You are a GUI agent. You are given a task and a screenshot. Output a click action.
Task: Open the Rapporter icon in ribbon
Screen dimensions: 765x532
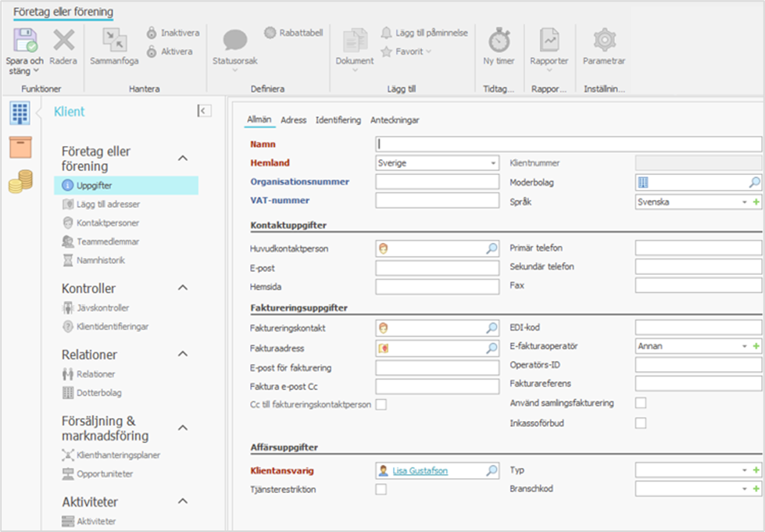tap(549, 40)
